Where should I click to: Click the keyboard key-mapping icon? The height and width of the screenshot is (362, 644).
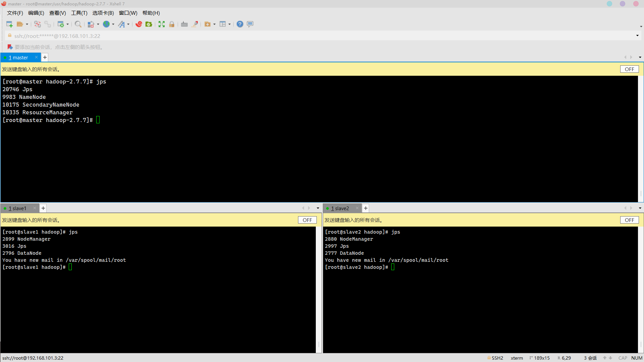click(x=184, y=24)
